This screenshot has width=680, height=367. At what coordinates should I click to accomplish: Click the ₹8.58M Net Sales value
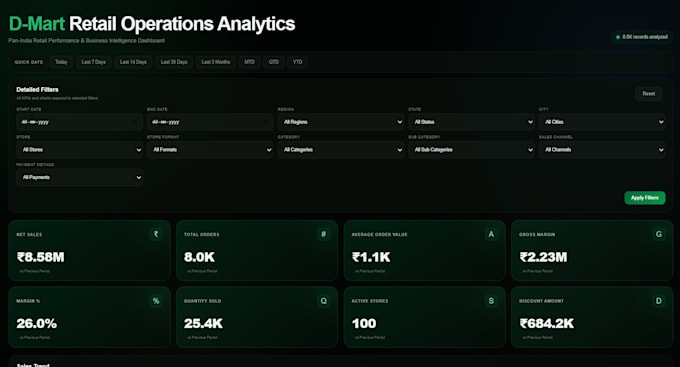(41, 257)
